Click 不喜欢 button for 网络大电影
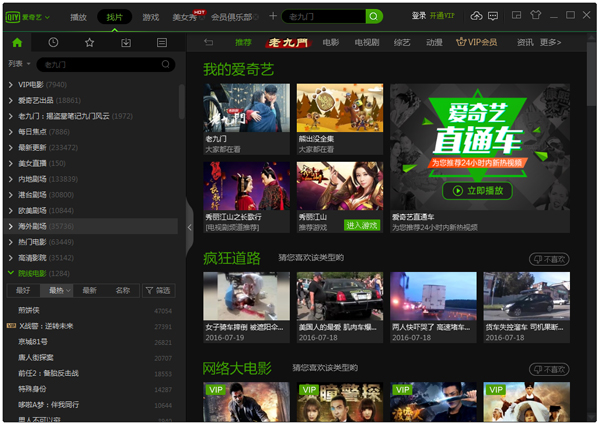The height and width of the screenshot is (425, 600). point(549,370)
